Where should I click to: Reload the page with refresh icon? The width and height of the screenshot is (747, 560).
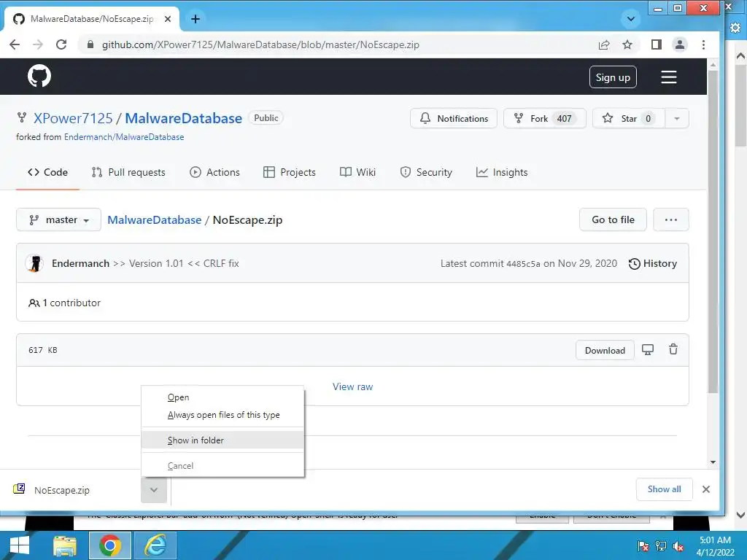point(61,44)
